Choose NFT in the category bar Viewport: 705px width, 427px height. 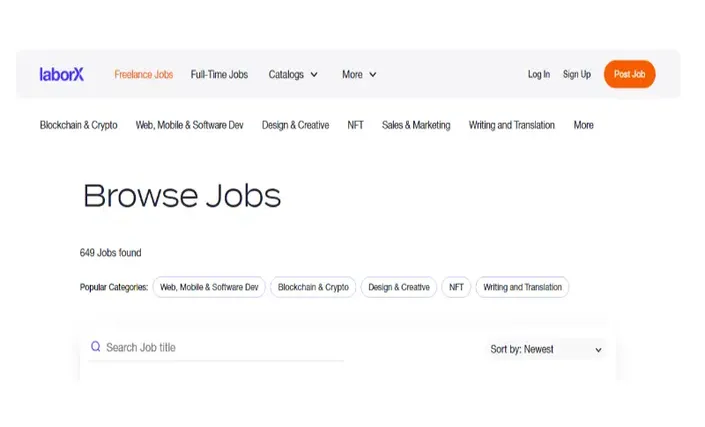click(355, 125)
